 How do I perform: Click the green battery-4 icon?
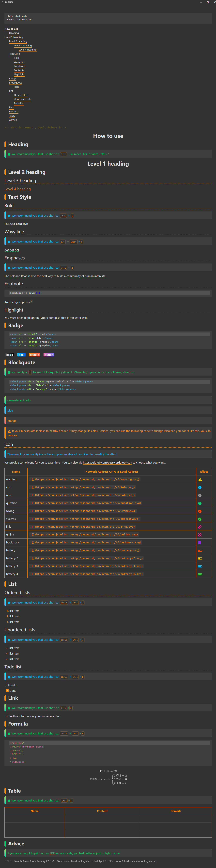click(x=200, y=574)
